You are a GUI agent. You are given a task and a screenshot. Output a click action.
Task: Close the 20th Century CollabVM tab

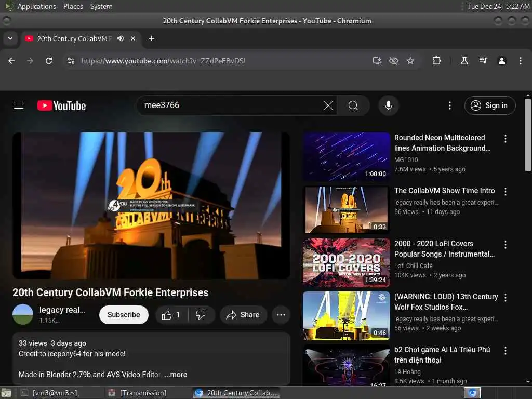[x=133, y=38]
